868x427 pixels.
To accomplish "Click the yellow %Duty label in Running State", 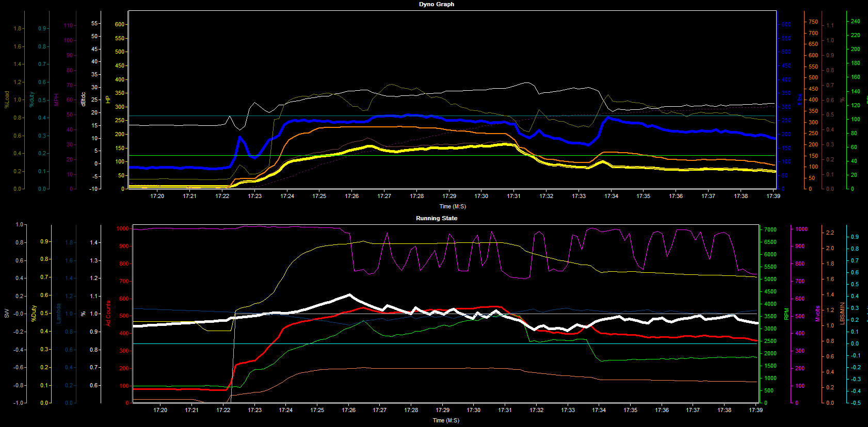I will (34, 314).
